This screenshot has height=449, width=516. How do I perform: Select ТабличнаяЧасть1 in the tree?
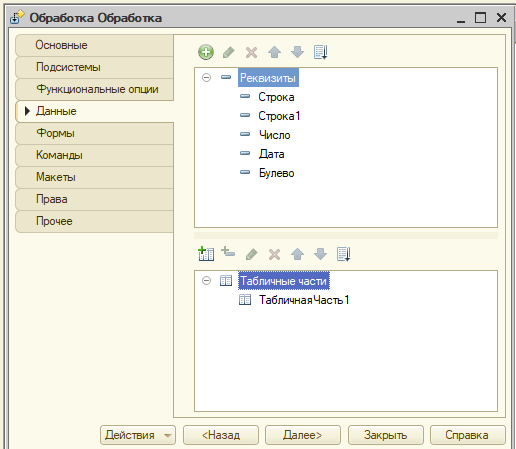click(x=304, y=300)
